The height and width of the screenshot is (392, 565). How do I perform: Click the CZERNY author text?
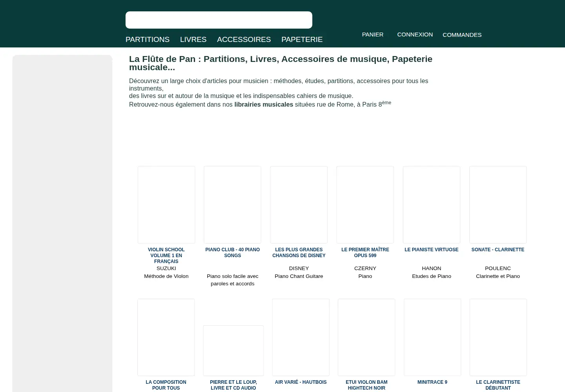[365, 269]
